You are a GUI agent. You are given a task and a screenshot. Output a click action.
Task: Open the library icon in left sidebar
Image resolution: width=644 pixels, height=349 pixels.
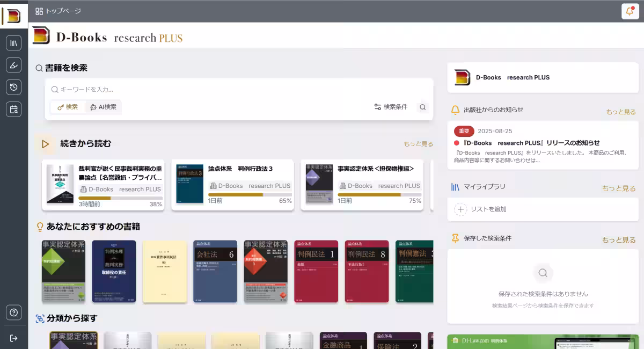(14, 43)
